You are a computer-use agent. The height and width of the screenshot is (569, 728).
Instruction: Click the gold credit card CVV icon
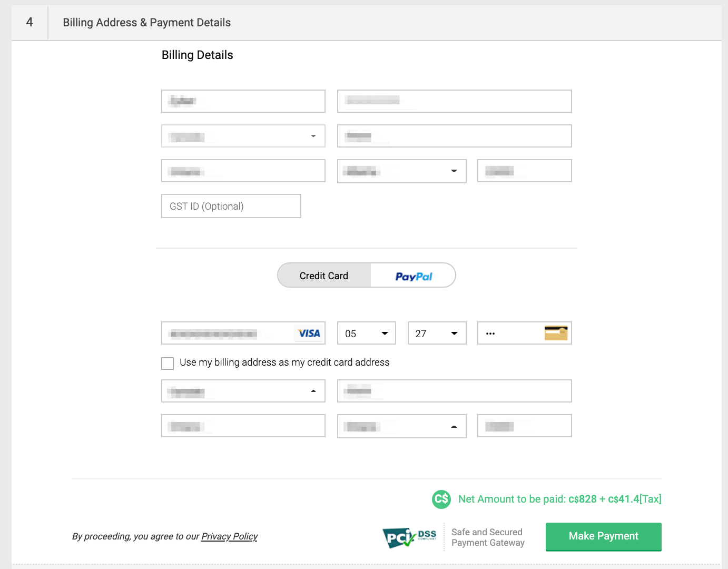(x=556, y=333)
